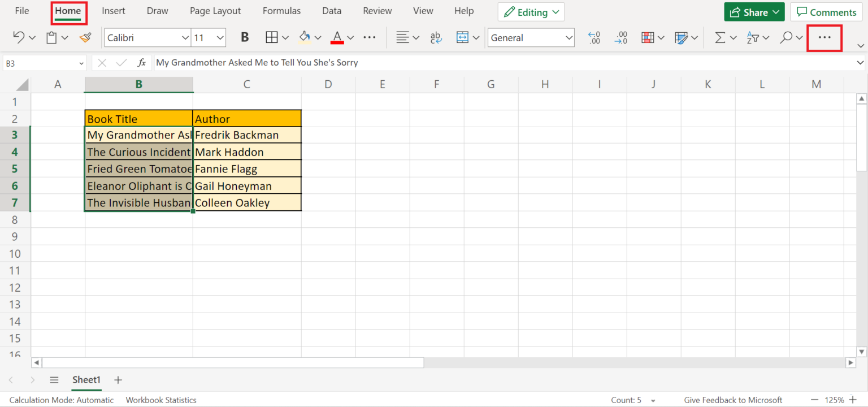Image resolution: width=868 pixels, height=407 pixels.
Task: Toggle Bold formatting
Action: click(x=245, y=38)
